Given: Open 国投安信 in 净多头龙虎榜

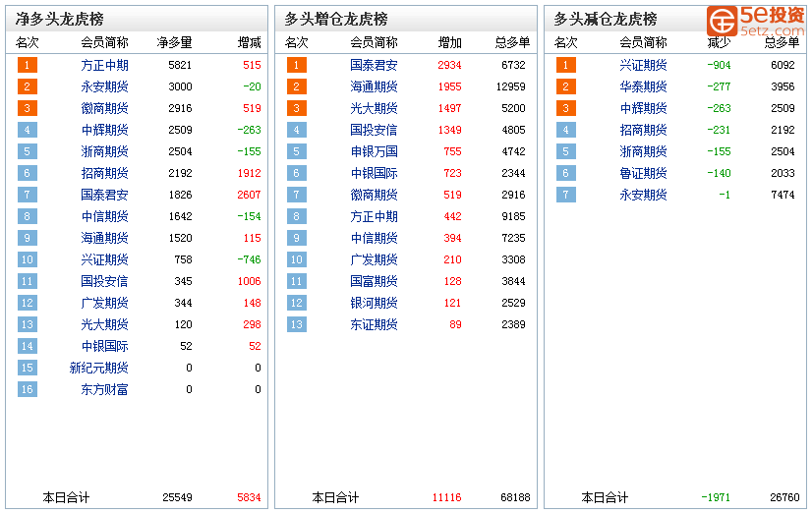Looking at the screenshot, I should coord(104,282).
